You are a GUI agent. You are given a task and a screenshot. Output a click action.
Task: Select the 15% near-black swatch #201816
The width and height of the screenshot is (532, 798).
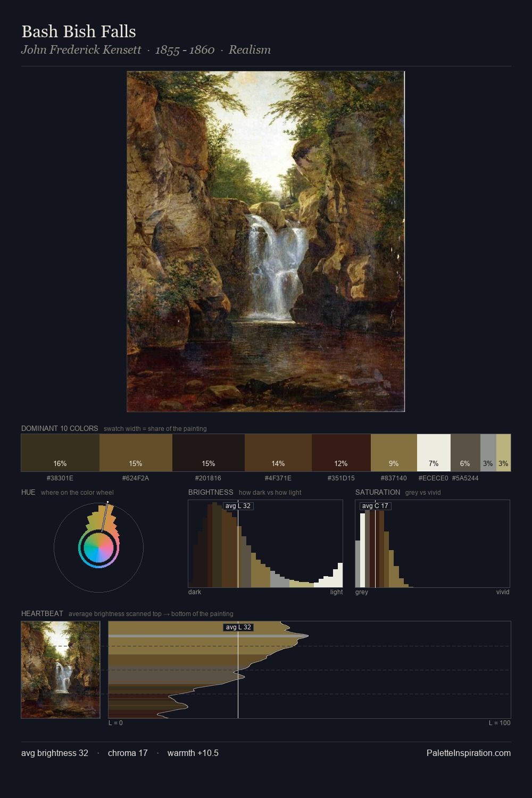209,453
